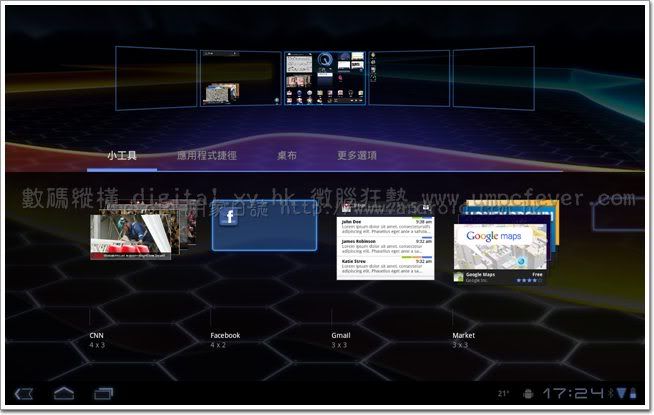The height and width of the screenshot is (415, 654).
Task: Select the 桌布 wallpaper tab
Action: [286, 156]
